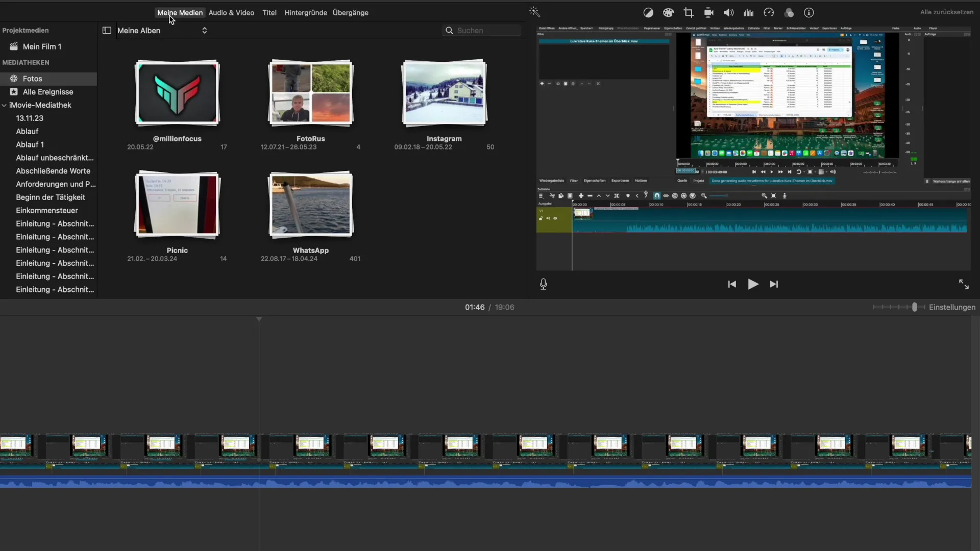
Task: Click the search magnifier icon
Action: [449, 31]
